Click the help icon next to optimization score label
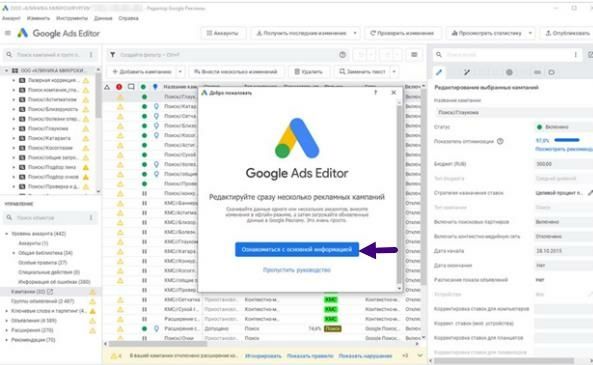The width and height of the screenshot is (593, 365). pos(500,141)
